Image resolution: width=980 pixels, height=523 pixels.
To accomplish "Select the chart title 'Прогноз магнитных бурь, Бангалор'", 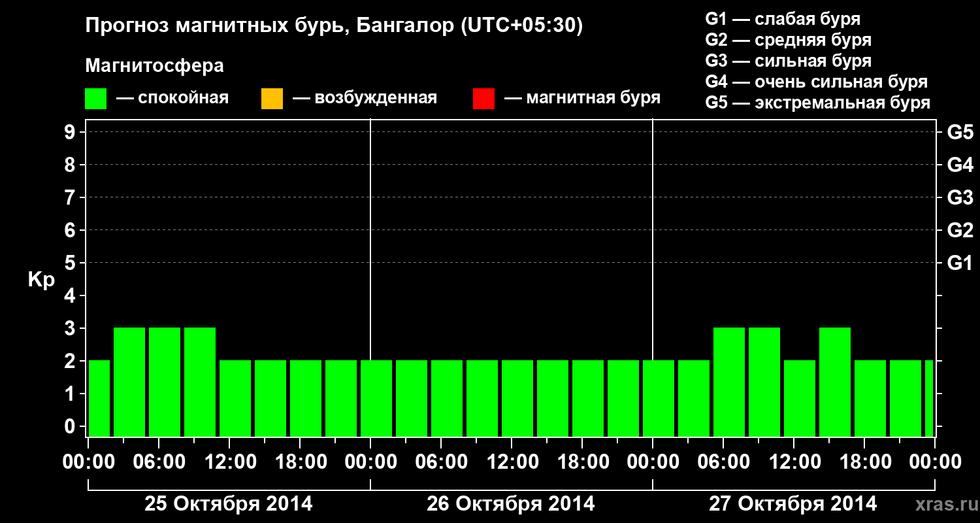I will point(270,26).
